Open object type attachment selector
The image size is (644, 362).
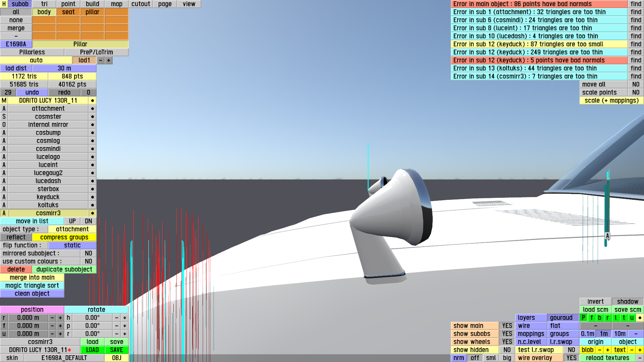click(72, 229)
